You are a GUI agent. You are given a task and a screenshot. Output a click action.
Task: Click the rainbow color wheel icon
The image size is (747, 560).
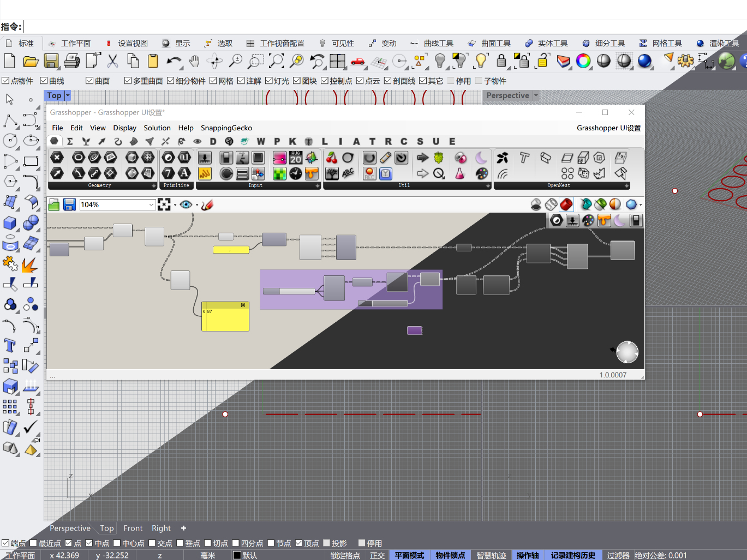583,61
